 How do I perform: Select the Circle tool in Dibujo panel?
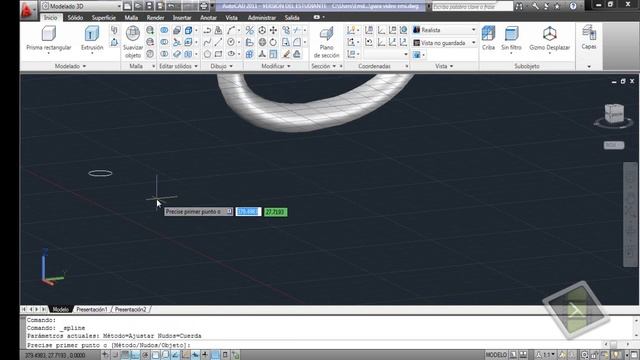point(231,42)
